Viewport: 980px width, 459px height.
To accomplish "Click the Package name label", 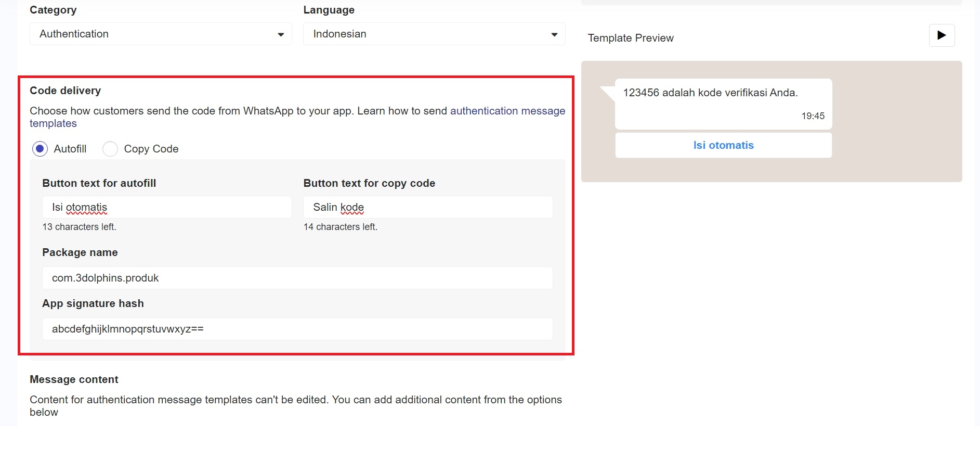I will click(x=80, y=252).
